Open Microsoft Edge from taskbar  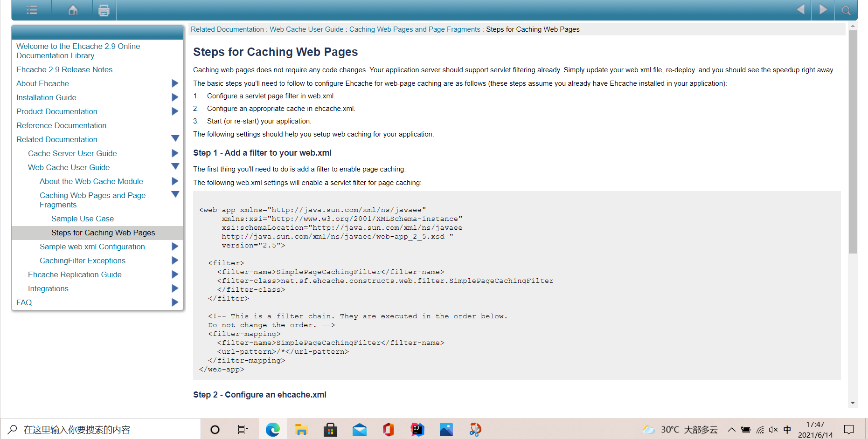[x=273, y=429]
